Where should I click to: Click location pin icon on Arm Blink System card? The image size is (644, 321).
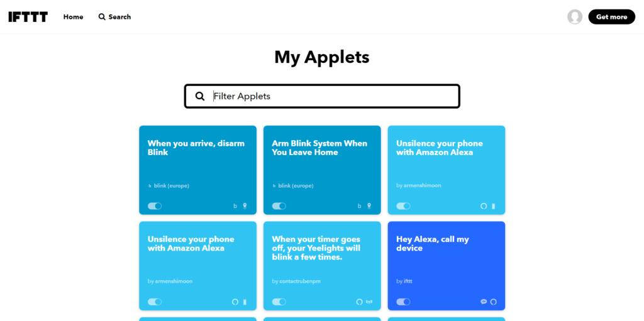coord(369,206)
